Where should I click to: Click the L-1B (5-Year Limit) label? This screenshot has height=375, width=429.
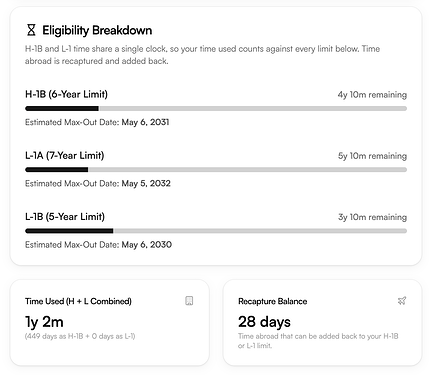[65, 217]
